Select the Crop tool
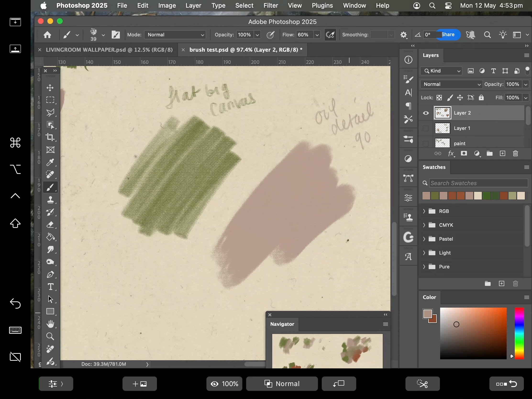Viewport: 532px width, 399px height. (x=50, y=137)
